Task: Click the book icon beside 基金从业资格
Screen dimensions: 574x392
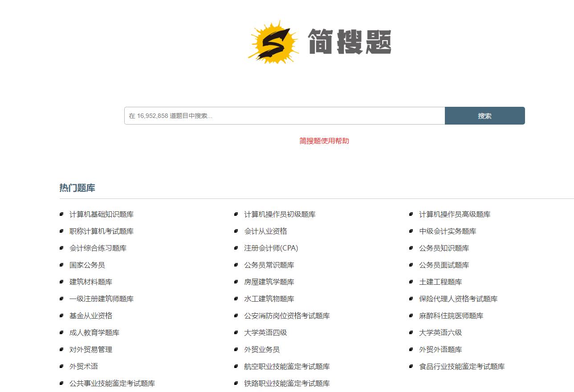Action: 62,315
